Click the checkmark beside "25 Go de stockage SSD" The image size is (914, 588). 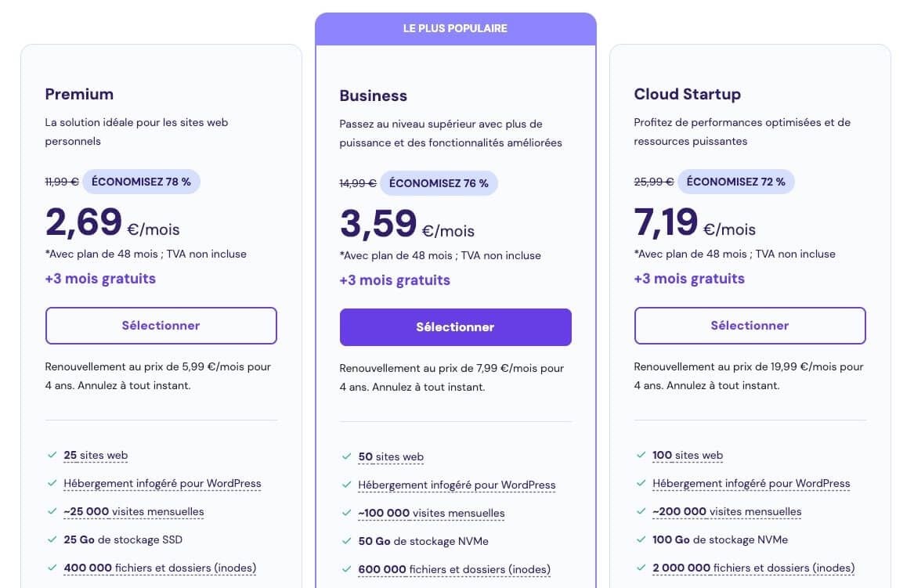tap(52, 539)
